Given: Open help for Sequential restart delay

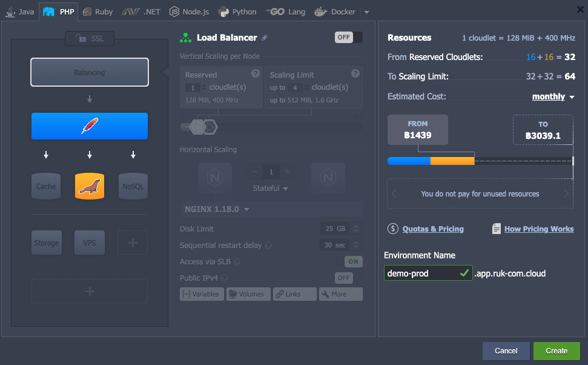Looking at the screenshot, I should (x=268, y=246).
